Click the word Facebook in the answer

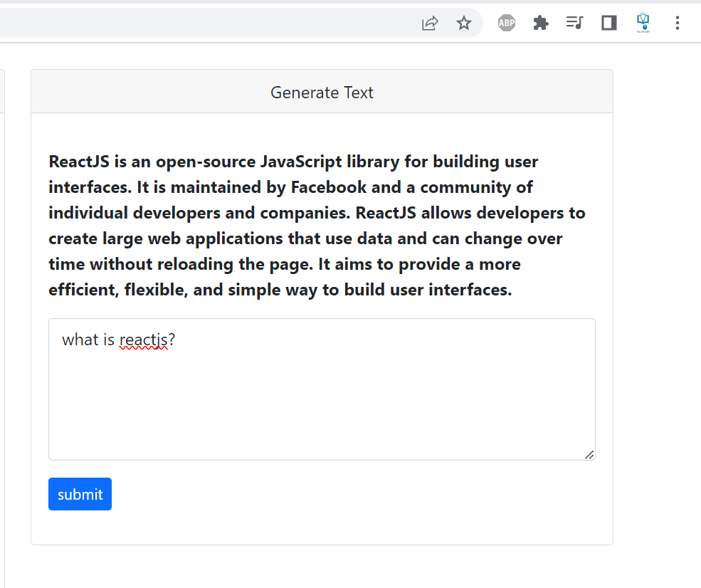coord(329,187)
